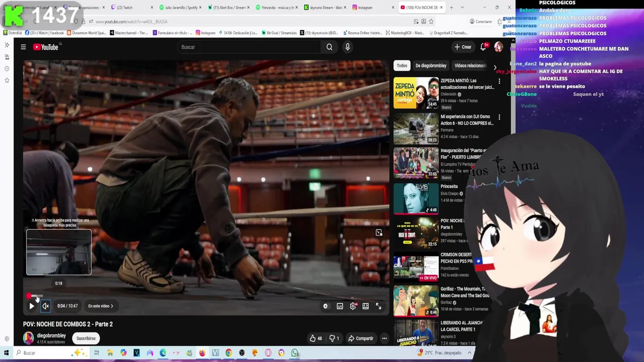This screenshot has width=644, height=362.
Task: Toggle the autoplay switch
Action: 326,306
